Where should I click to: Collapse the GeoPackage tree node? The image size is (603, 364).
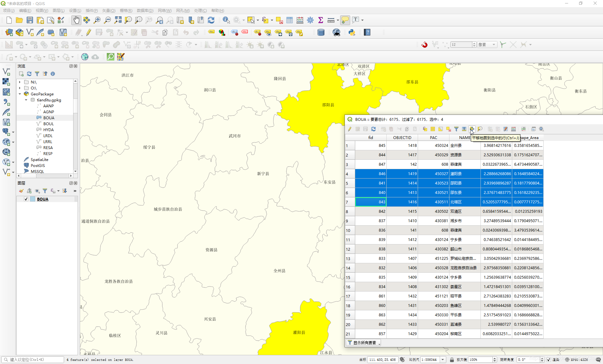pos(20,94)
